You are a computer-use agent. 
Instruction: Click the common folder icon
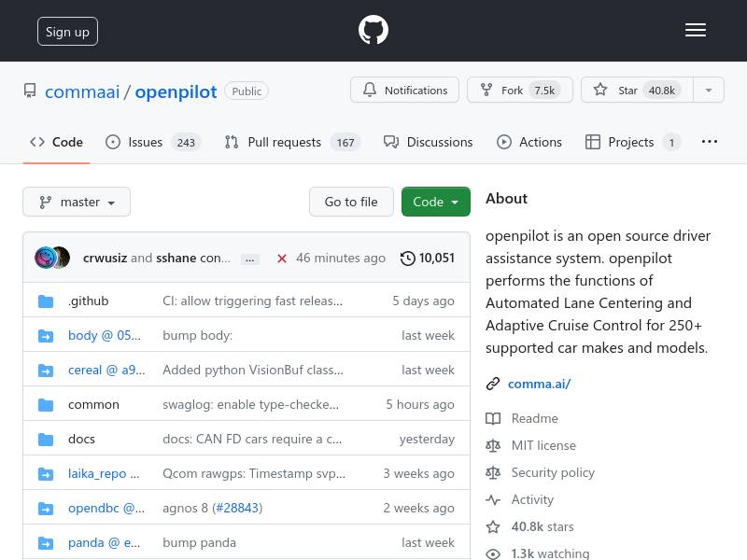coord(46,405)
